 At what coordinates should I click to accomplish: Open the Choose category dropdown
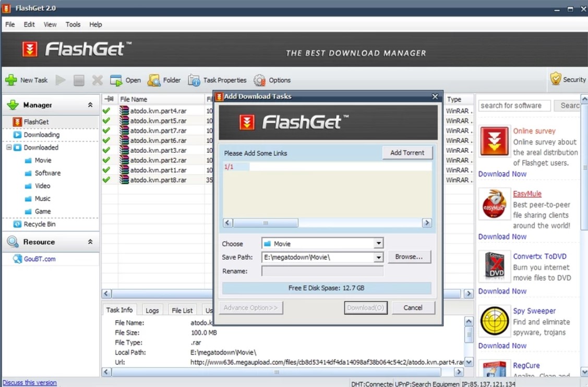[378, 244]
